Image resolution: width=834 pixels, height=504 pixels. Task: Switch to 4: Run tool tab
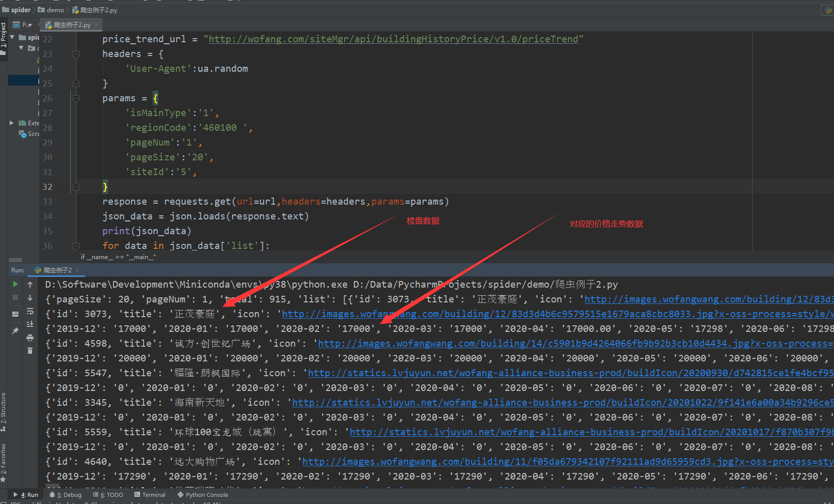click(x=26, y=495)
